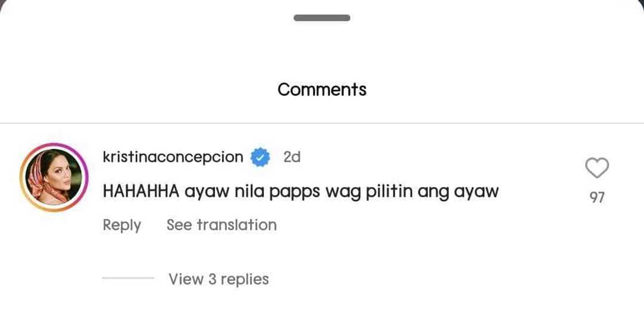Like the comment with the heart icon
The image size is (644, 313).
click(x=597, y=168)
